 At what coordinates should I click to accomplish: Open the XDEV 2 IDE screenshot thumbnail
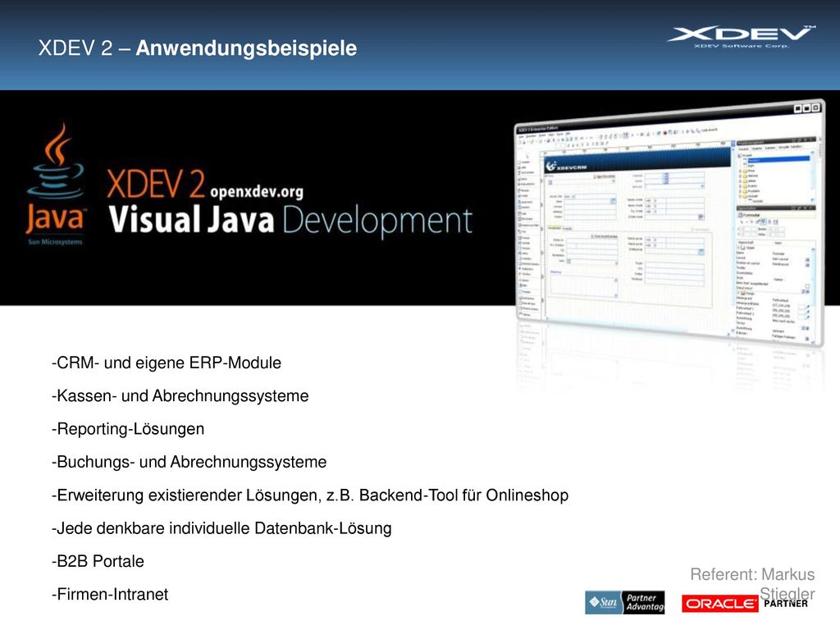[669, 221]
